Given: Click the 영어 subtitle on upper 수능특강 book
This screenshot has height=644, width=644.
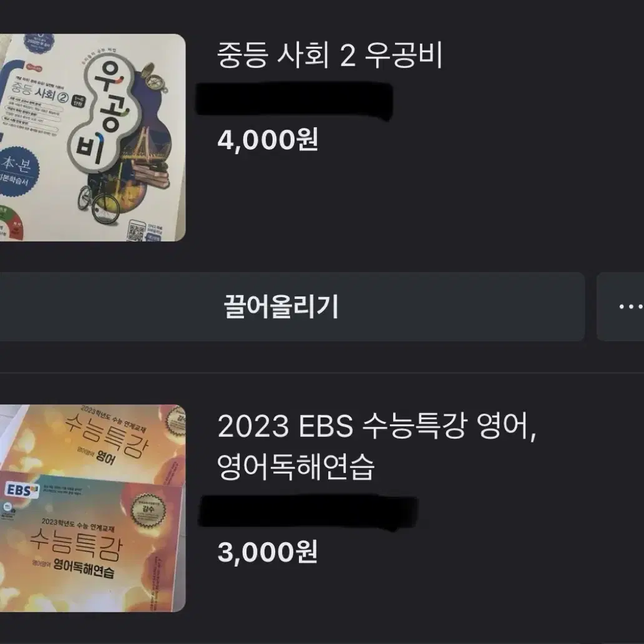Looking at the screenshot, I should pos(105,456).
